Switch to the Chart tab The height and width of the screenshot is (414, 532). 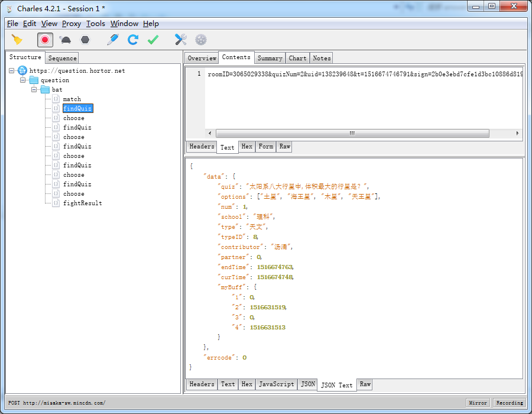tap(297, 58)
